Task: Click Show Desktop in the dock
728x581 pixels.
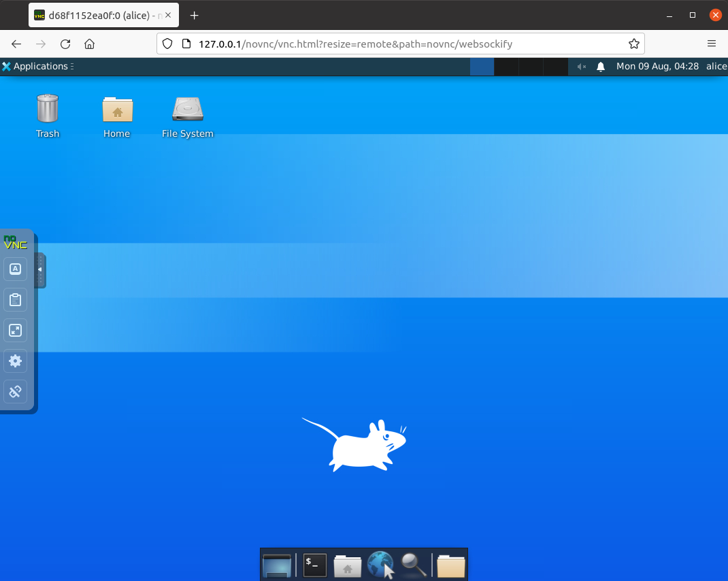Action: pyautogui.click(x=277, y=565)
